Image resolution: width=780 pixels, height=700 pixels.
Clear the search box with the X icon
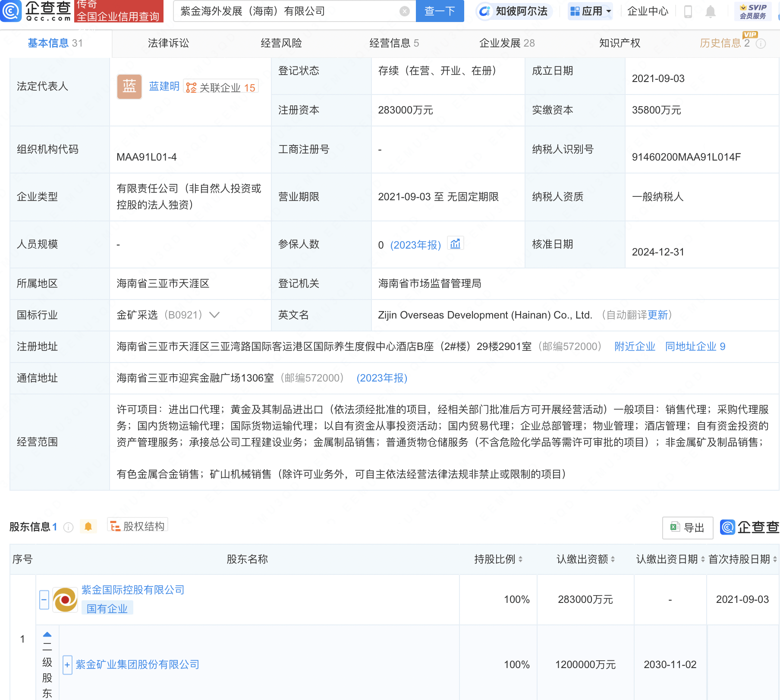tap(405, 11)
